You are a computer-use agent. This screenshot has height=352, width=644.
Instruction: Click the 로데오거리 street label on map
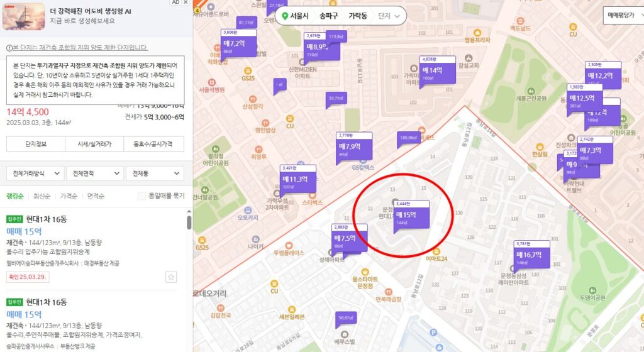(x=210, y=294)
